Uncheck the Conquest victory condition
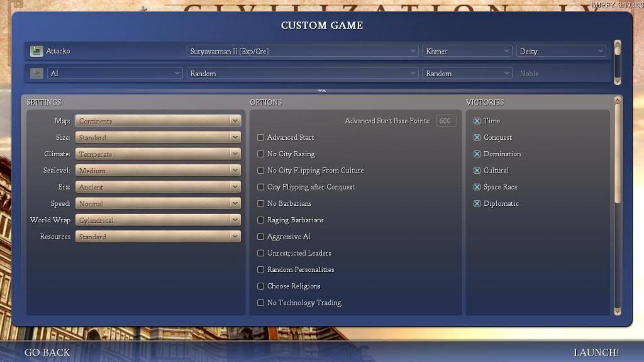Screen dimensions: 644x362 click(477, 137)
